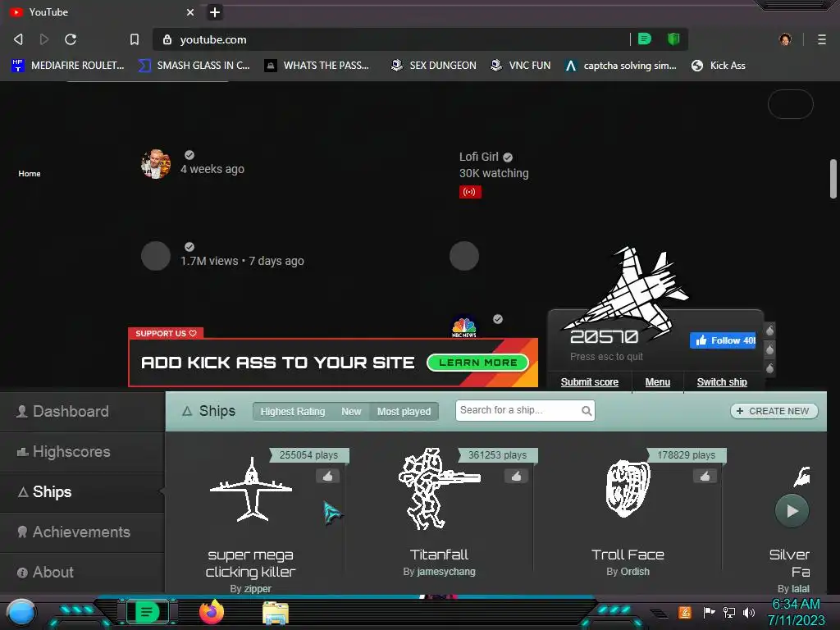Like the Titanfall ship
This screenshot has width=840, height=630.
tap(516, 476)
